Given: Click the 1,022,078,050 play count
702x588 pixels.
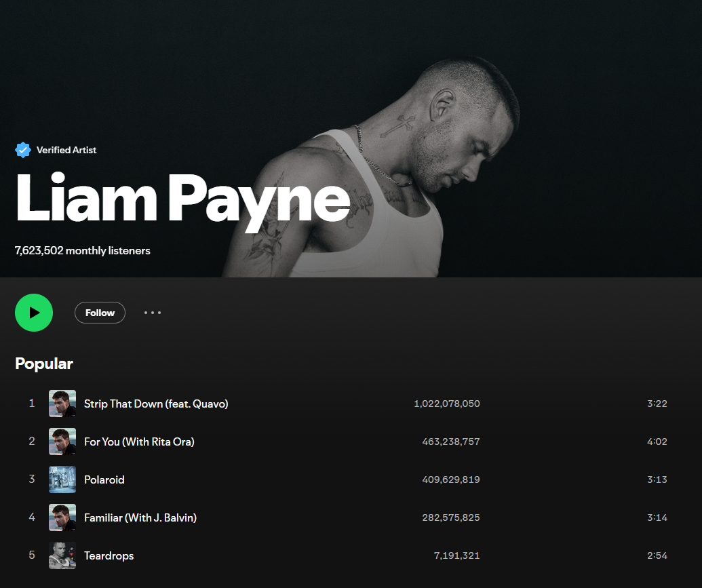Looking at the screenshot, I should [x=447, y=404].
